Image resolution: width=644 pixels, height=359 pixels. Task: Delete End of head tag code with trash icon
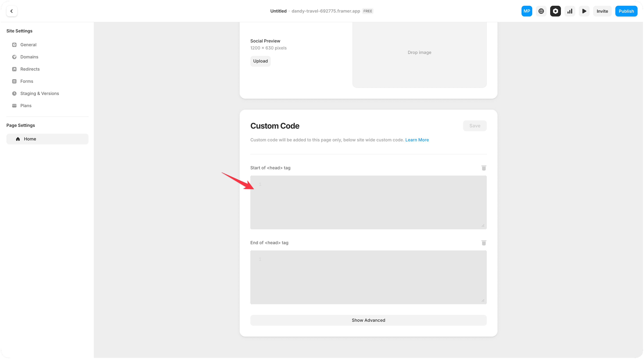(x=484, y=243)
